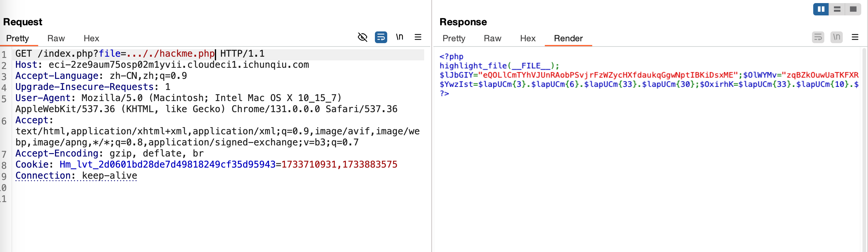Click Response \n newline icon
The image size is (868, 252).
point(836,37)
